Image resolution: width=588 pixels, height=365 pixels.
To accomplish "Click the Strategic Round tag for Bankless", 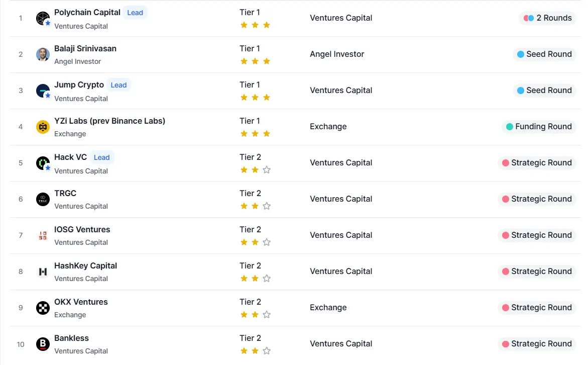I will (x=537, y=344).
